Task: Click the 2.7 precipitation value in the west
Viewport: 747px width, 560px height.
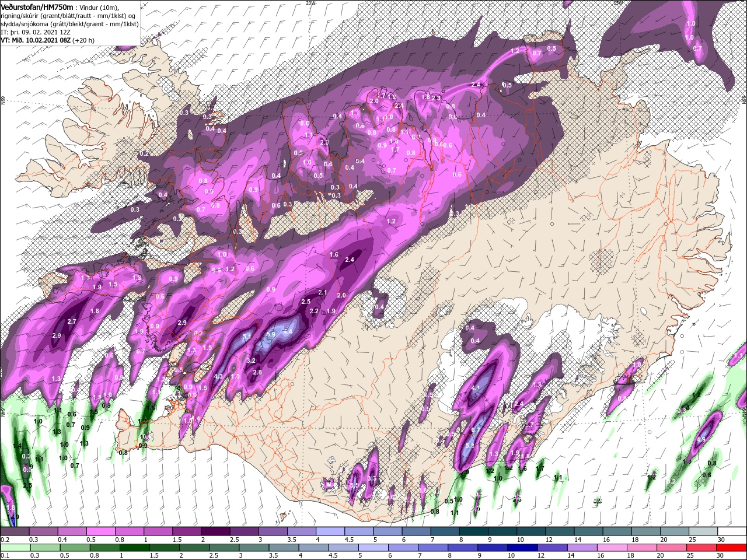Action: 72,321
